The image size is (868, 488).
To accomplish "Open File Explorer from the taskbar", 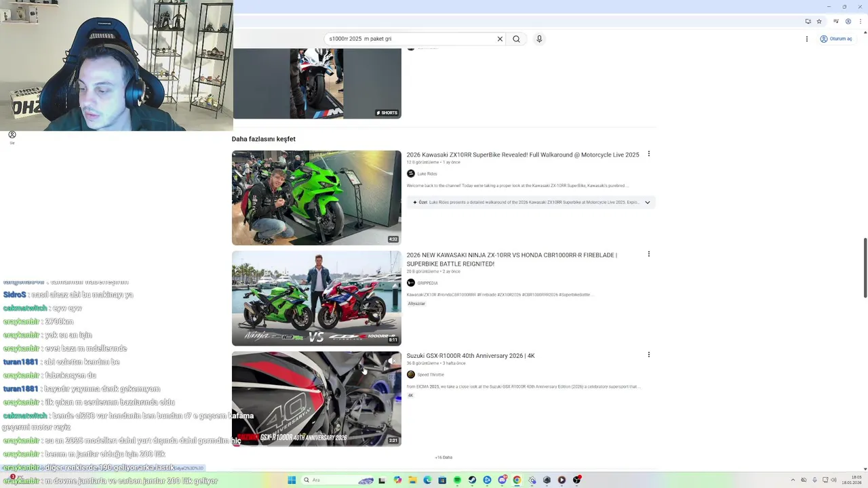I will [412, 480].
